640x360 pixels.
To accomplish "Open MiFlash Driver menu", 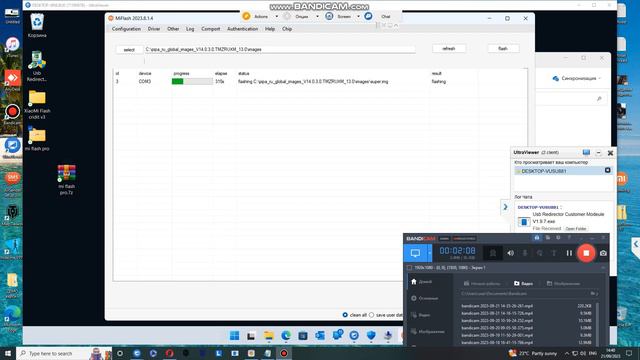I will (x=154, y=29).
